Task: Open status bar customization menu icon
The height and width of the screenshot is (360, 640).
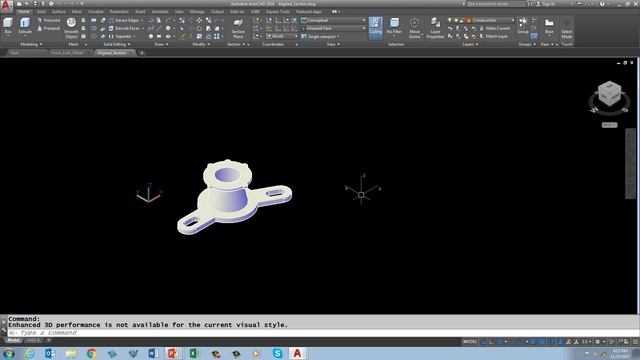Action: pyautogui.click(x=636, y=342)
